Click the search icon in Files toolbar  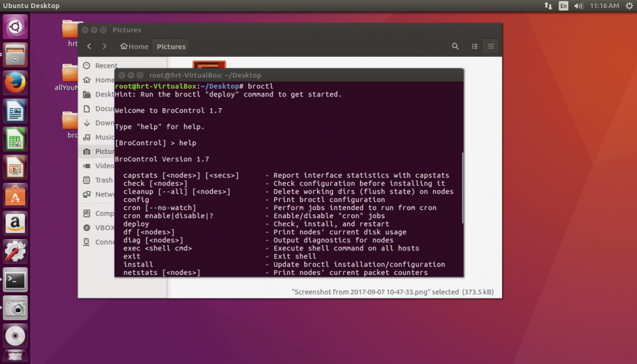455,46
